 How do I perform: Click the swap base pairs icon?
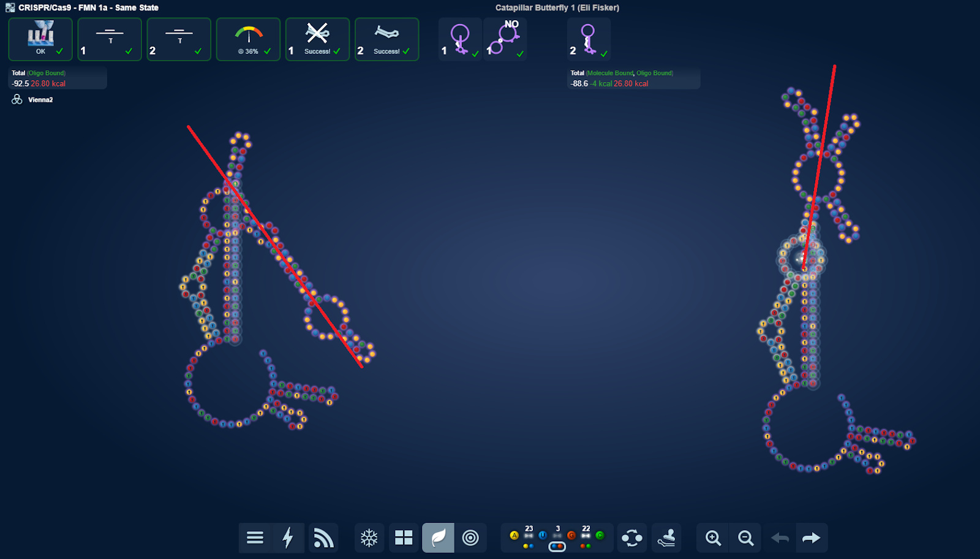coord(631,538)
